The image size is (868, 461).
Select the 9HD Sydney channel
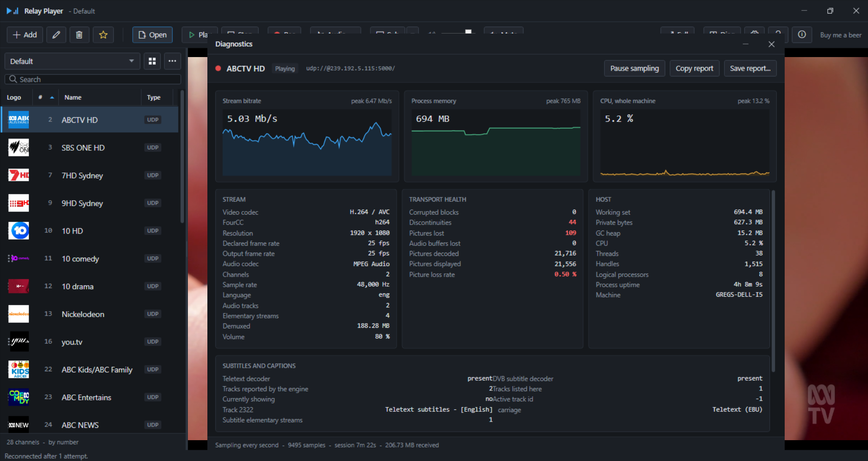click(x=90, y=203)
